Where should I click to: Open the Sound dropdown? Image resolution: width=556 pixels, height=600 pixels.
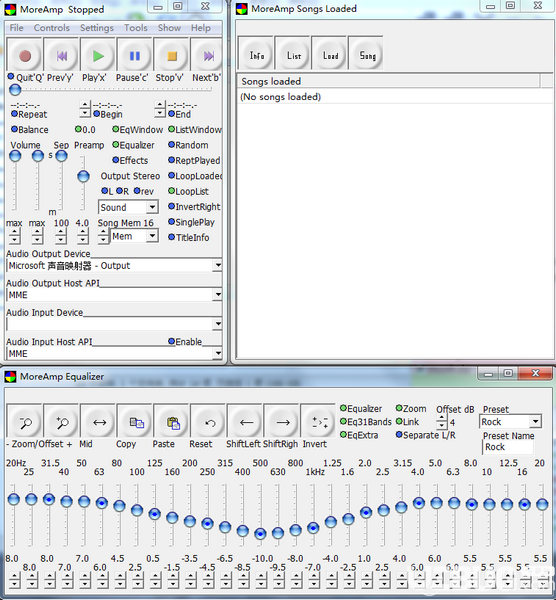pos(128,207)
